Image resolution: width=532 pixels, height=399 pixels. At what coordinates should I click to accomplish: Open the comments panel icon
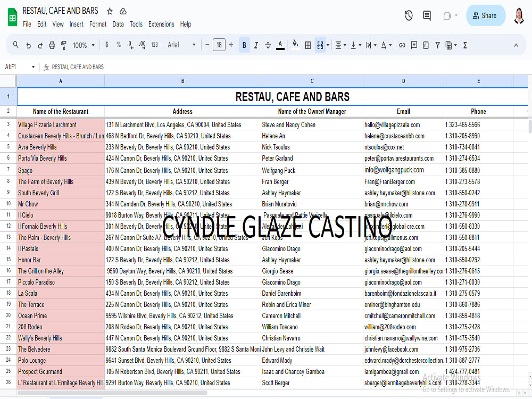pos(427,15)
